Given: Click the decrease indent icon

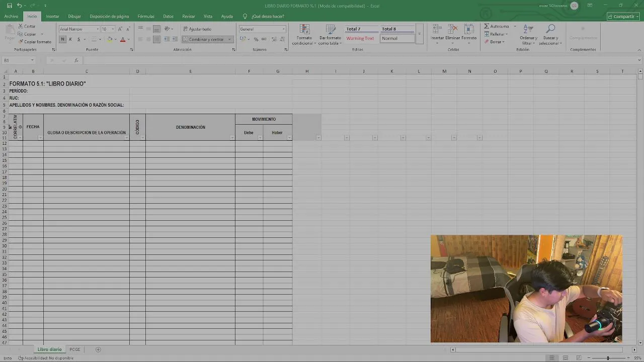Looking at the screenshot, I should pyautogui.click(x=167, y=39).
